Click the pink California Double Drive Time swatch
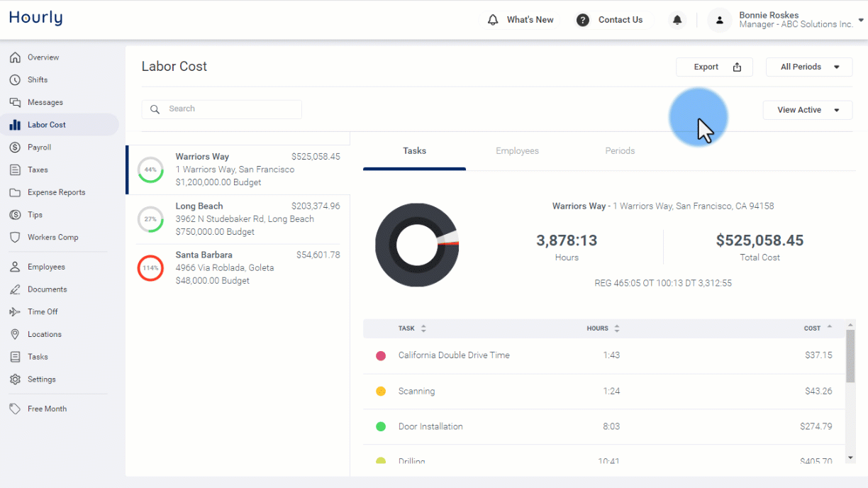Screen dimensions: 868x488 (x=381, y=356)
